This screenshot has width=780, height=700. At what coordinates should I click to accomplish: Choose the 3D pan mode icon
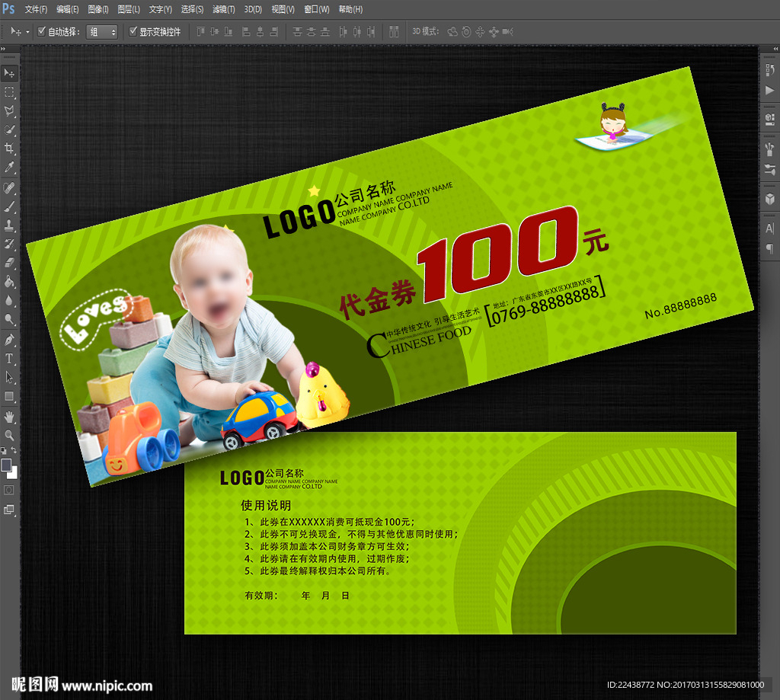480,32
